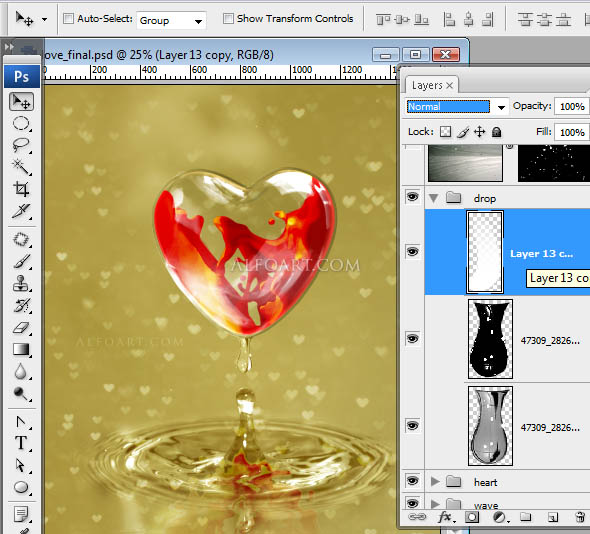Choose the Gradient tool
Image resolution: width=590 pixels, height=534 pixels.
(21, 349)
